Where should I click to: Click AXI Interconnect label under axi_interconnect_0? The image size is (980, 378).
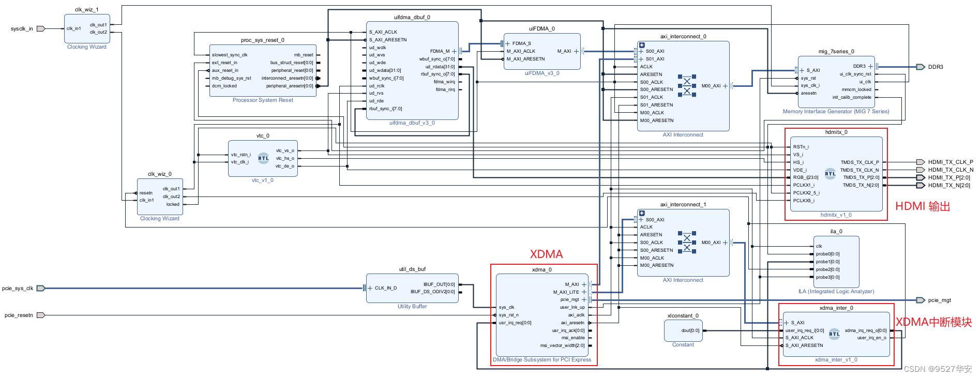tap(683, 134)
